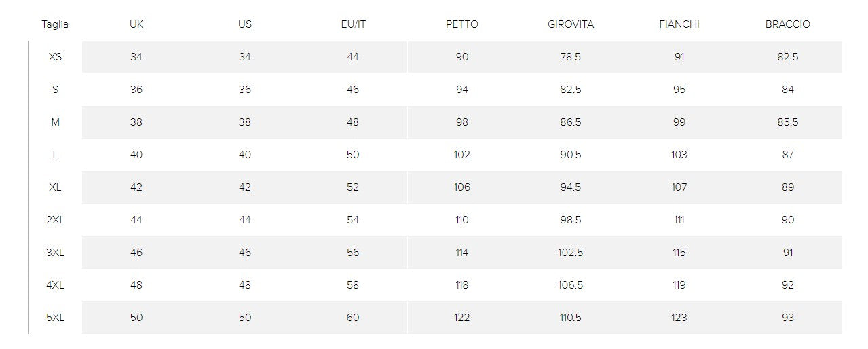The image size is (868, 349).
Task: Click the UK value 40 for size L
Action: pyautogui.click(x=136, y=155)
